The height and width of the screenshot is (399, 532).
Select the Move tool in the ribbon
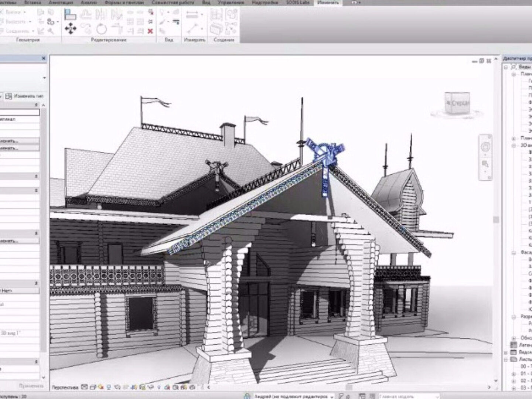pyautogui.click(x=70, y=28)
